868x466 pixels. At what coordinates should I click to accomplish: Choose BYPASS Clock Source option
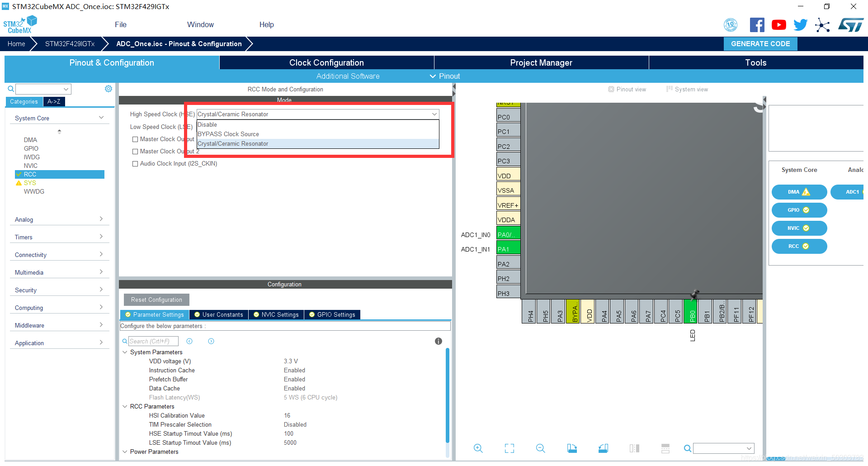[x=318, y=134]
